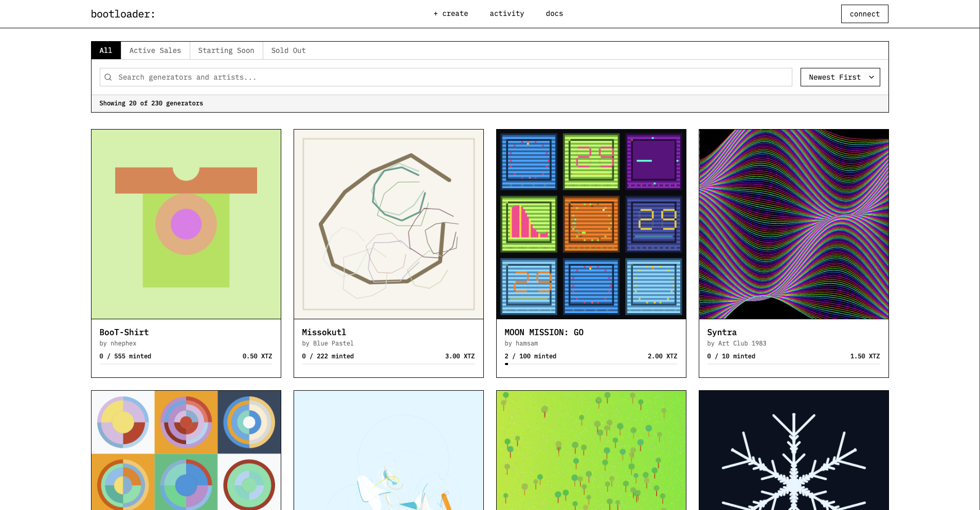This screenshot has height=510, width=980.
Task: Open the BooT-Shirt artwork thumbnail
Action: pos(186,224)
